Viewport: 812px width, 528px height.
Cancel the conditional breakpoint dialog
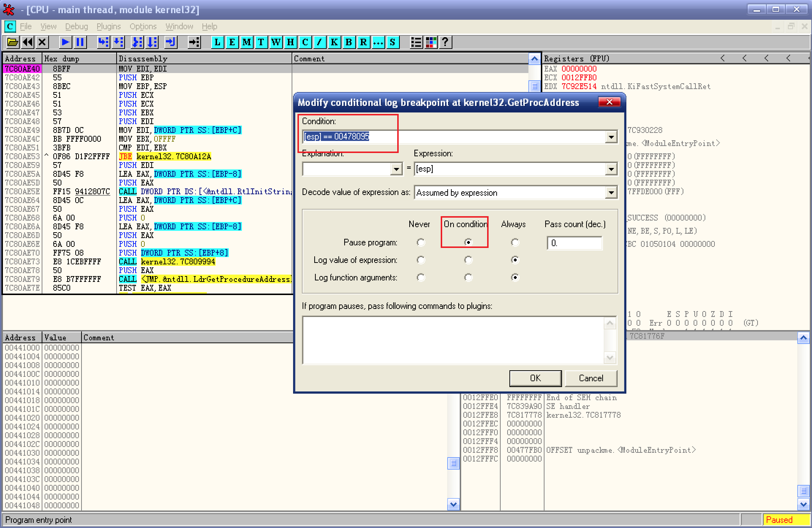591,378
